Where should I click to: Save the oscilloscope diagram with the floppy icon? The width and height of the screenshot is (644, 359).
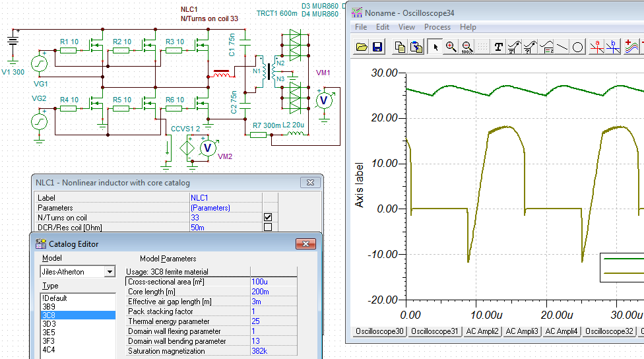(x=377, y=47)
